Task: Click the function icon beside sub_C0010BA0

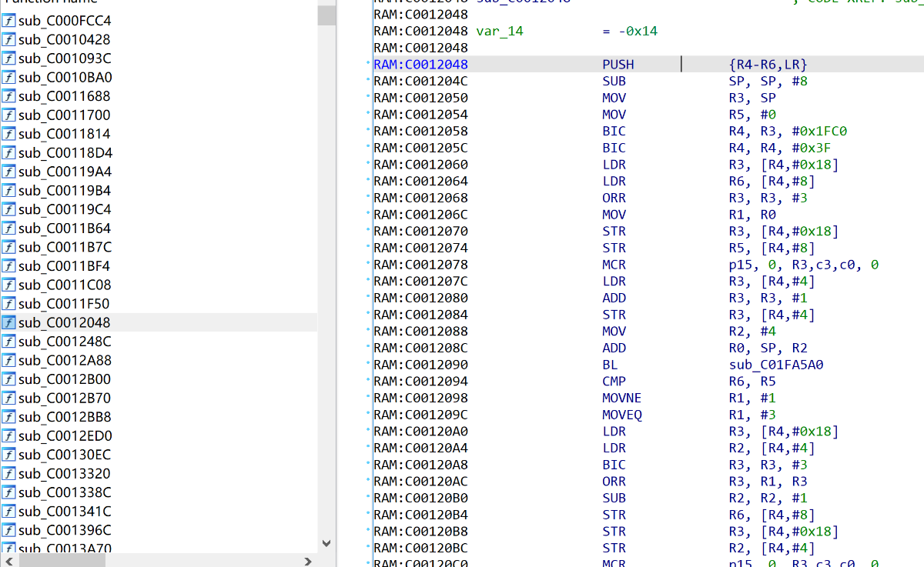Action: [x=8, y=77]
